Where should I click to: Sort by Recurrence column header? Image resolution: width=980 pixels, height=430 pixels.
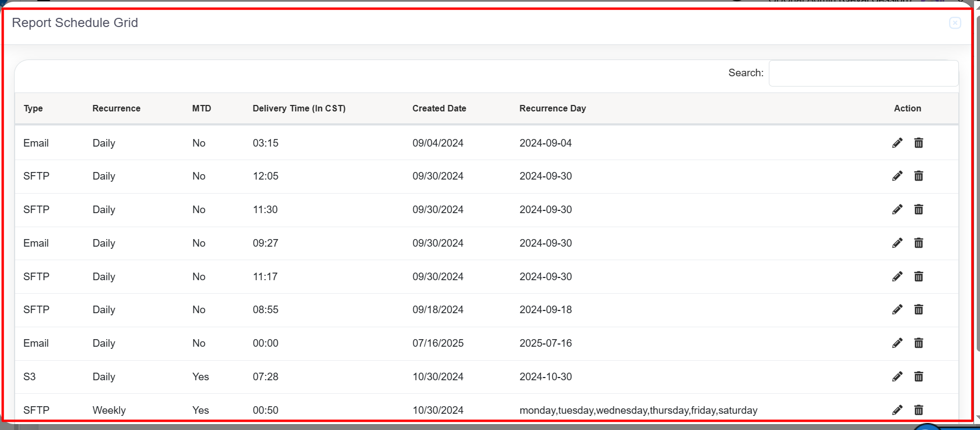pos(116,108)
